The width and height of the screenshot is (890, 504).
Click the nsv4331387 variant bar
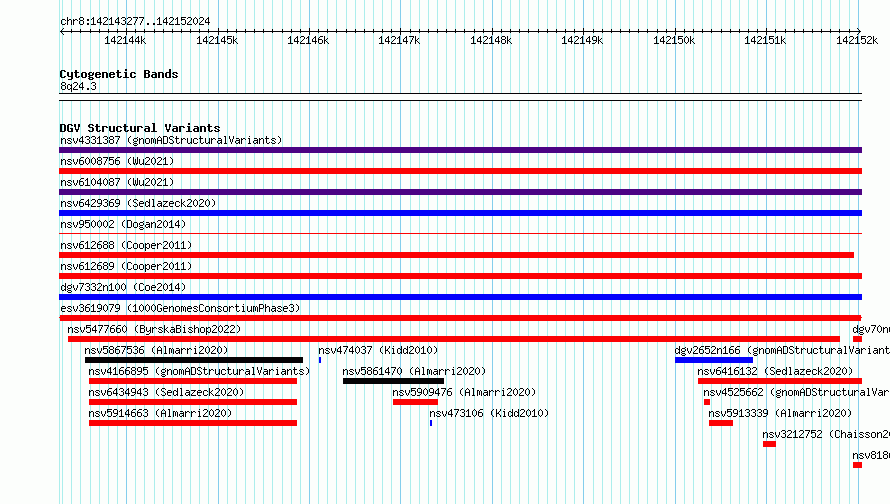point(460,150)
